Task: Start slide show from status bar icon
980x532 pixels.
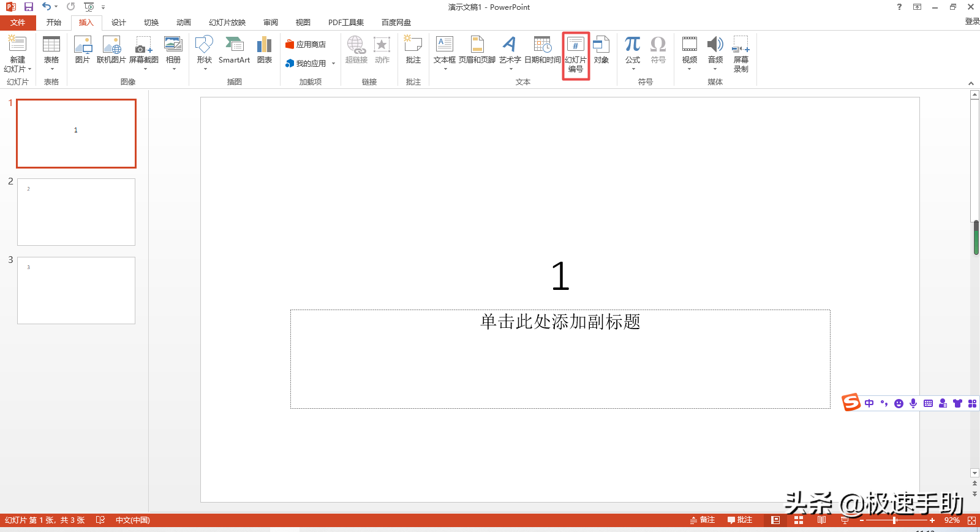Action: pos(845,520)
